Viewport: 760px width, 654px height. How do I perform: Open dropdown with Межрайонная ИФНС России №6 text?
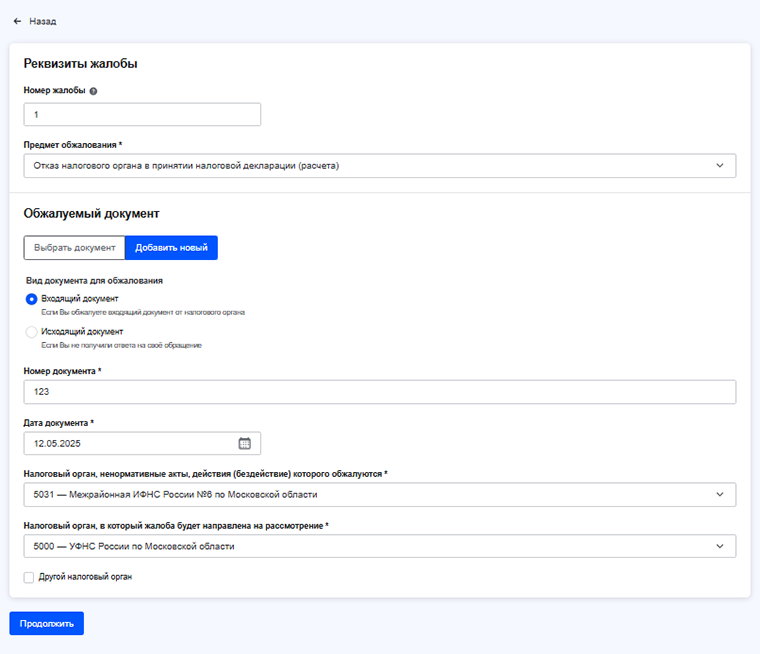pos(370,495)
